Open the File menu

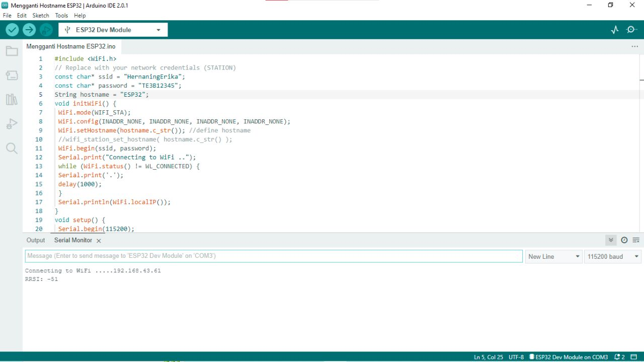(7, 16)
